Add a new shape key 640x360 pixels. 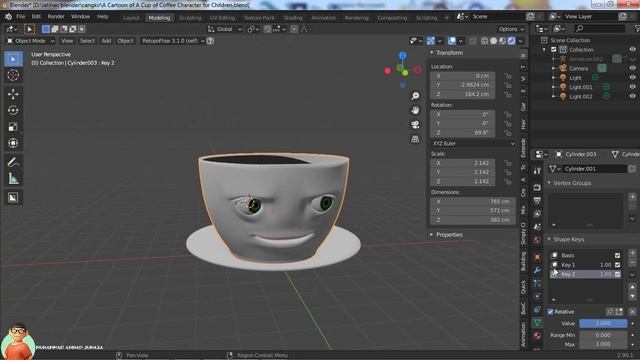pyautogui.click(x=632, y=253)
